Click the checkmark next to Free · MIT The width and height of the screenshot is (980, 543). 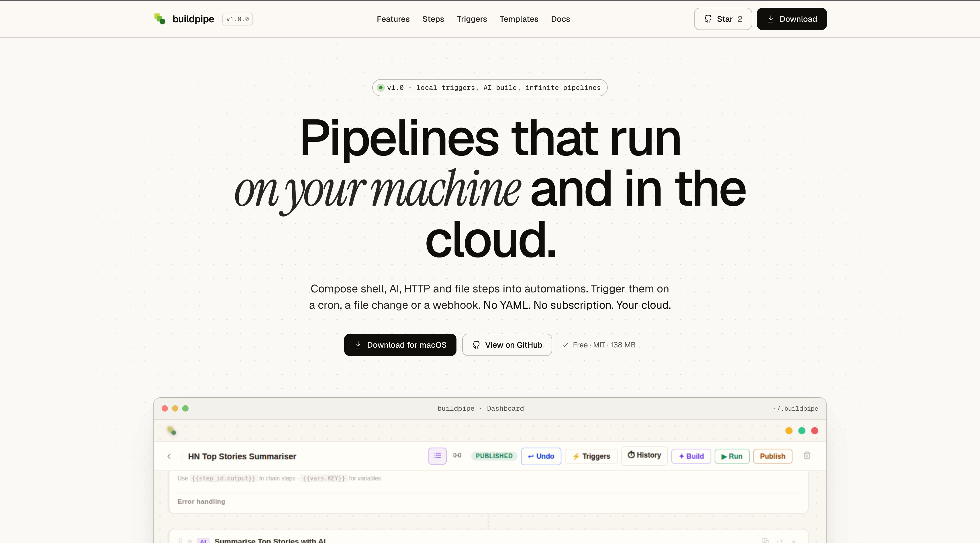tap(565, 345)
